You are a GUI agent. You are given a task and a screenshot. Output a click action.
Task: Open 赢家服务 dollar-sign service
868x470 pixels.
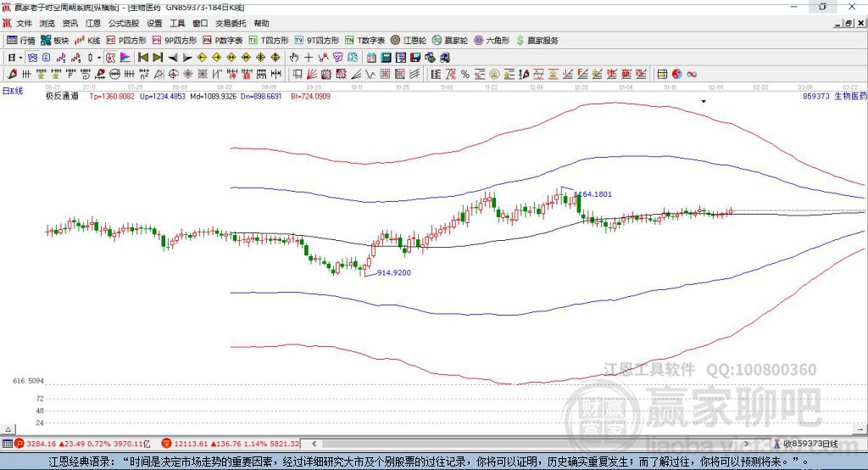coord(537,41)
